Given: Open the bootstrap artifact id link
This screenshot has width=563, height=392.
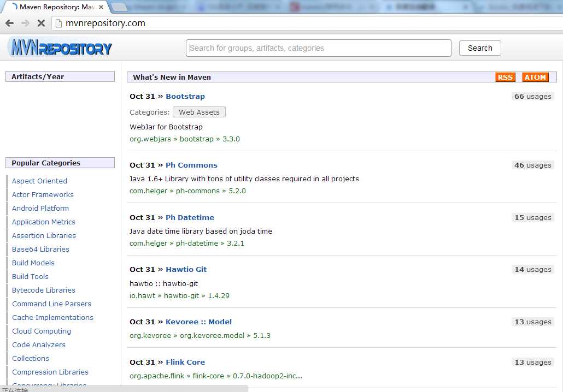Looking at the screenshot, I should tap(196, 139).
